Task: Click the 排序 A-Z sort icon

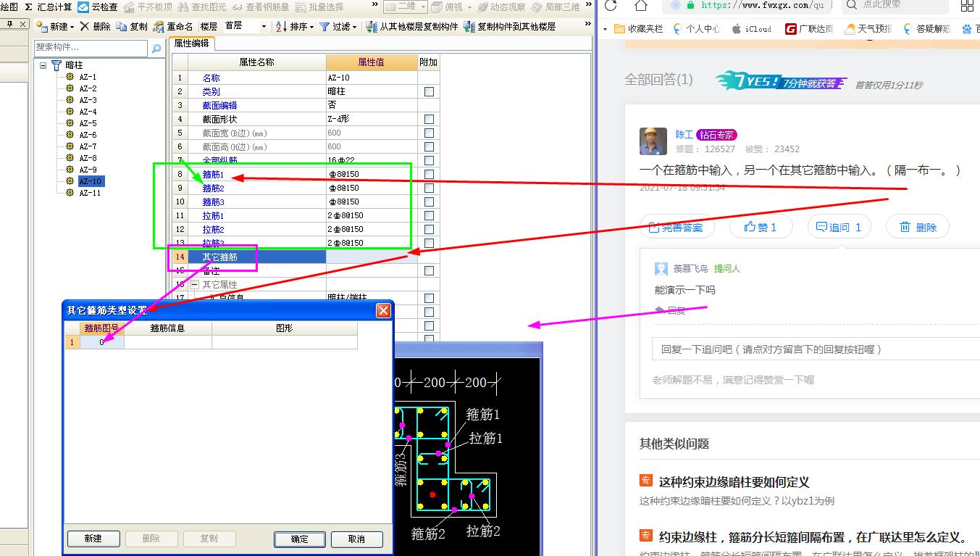Action: pos(281,26)
